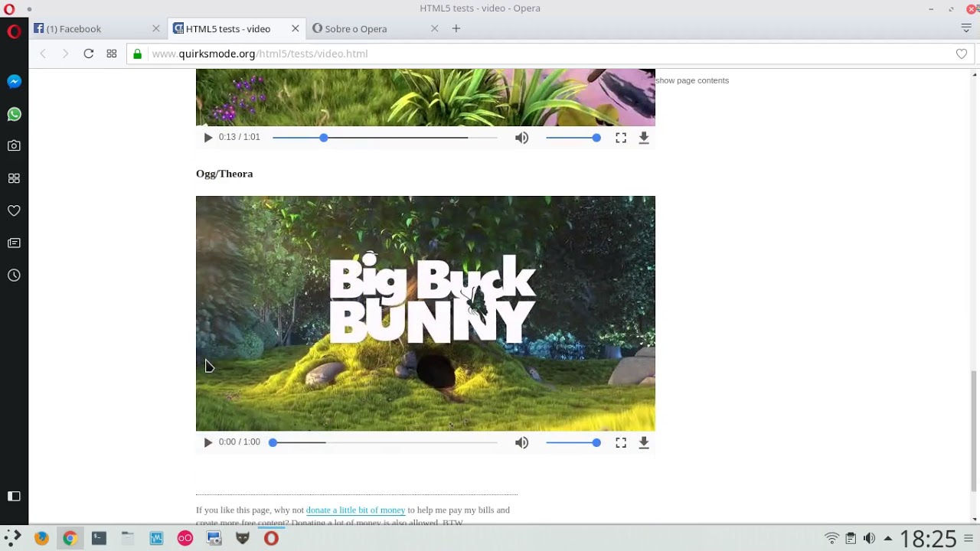Toggle the sidebar panel button at bottom
The image size is (980, 551).
click(x=14, y=496)
